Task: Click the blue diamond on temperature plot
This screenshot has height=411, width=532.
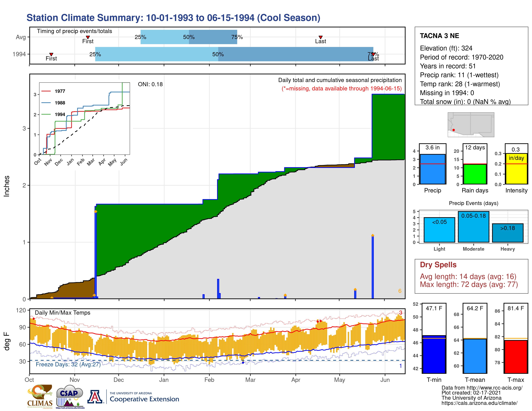Action: pyautogui.click(x=243, y=362)
